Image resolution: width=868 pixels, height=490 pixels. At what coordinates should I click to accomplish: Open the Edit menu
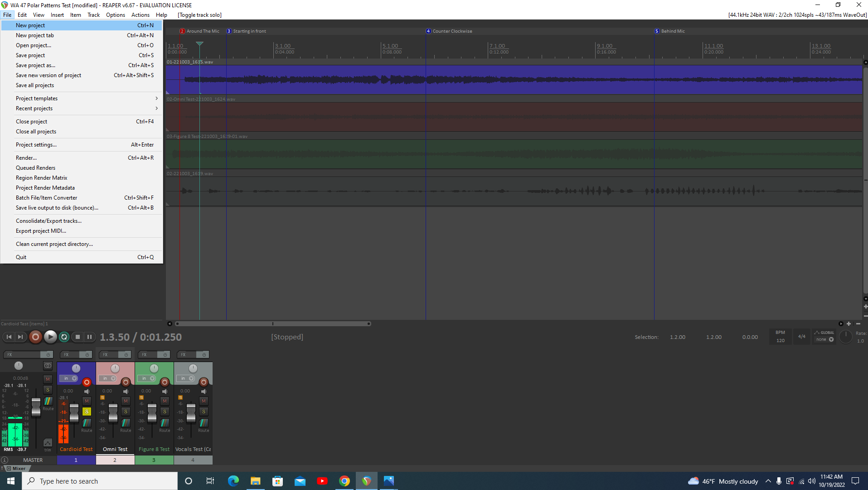[22, 15]
